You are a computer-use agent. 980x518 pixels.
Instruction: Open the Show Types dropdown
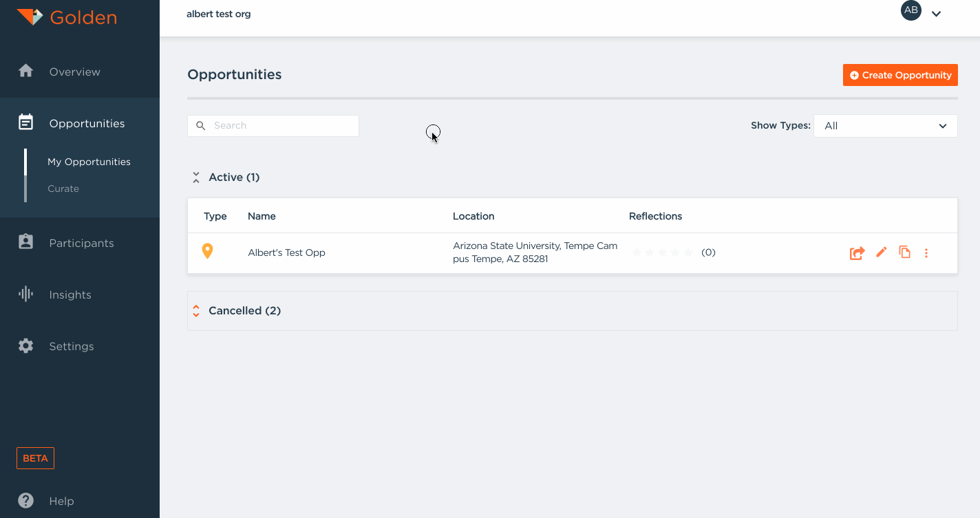(x=885, y=126)
